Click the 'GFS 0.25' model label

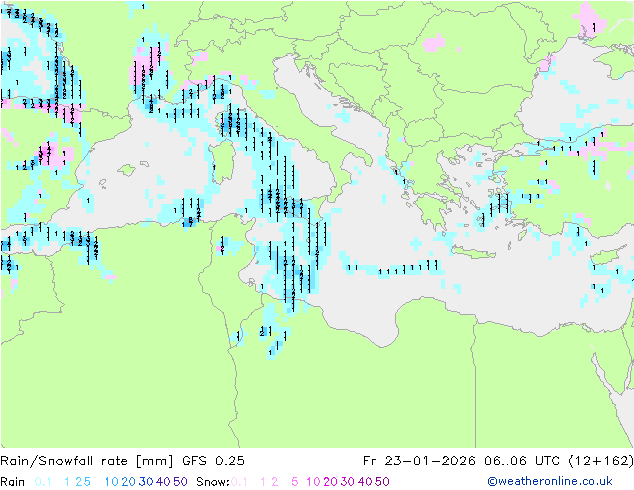click(x=213, y=461)
